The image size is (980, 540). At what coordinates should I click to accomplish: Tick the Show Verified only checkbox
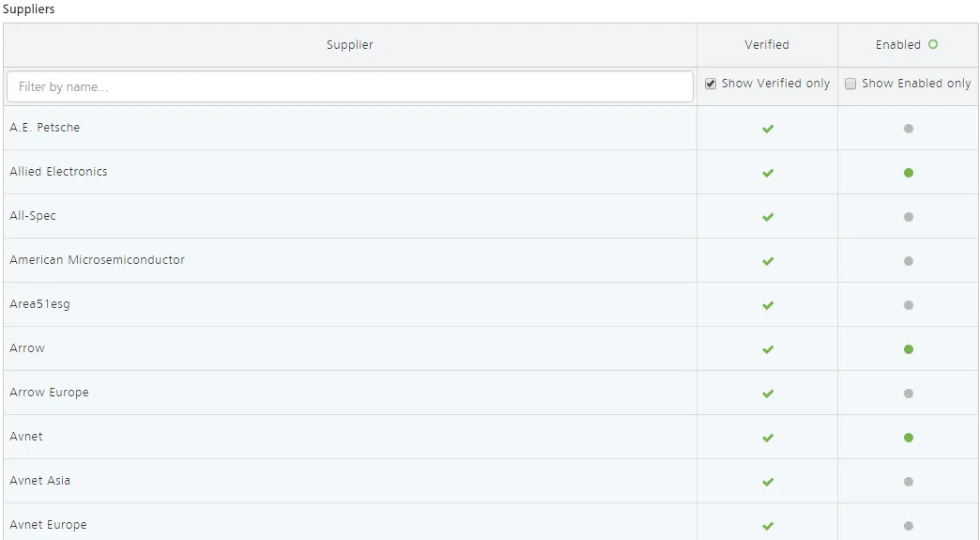pyautogui.click(x=711, y=84)
